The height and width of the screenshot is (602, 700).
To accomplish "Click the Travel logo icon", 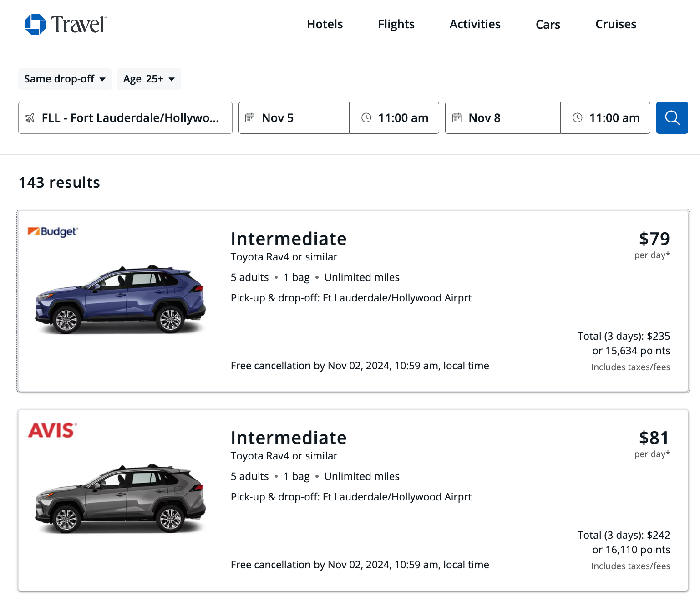I will (36, 24).
